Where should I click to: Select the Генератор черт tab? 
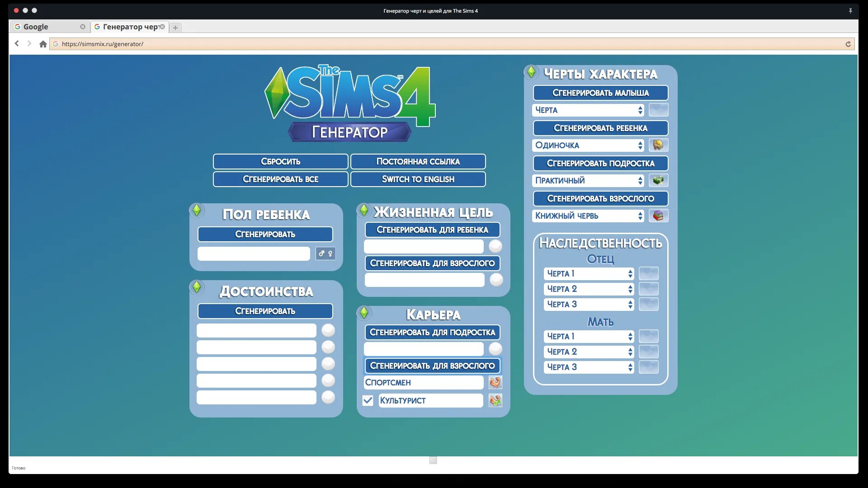[x=129, y=27]
